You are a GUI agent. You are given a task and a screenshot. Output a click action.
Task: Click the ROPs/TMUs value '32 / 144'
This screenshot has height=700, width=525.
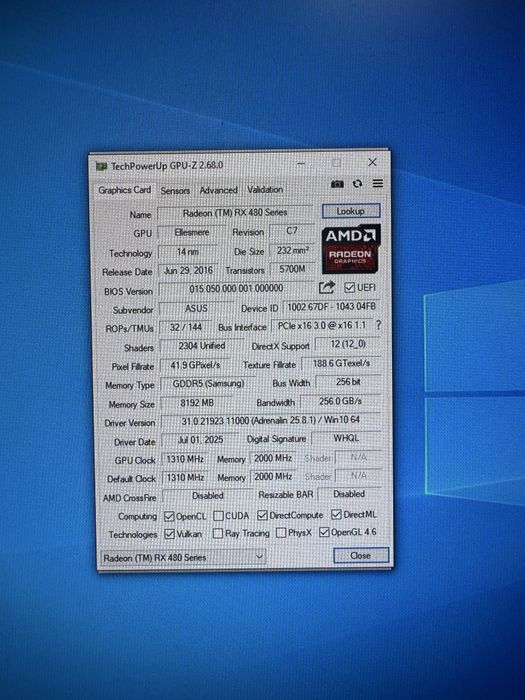[x=186, y=328]
